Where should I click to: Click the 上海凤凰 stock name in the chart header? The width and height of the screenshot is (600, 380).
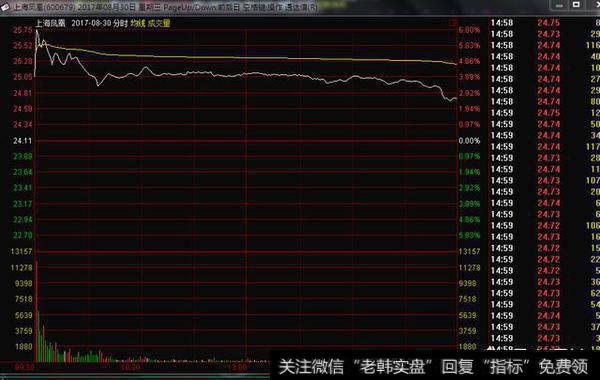tap(51, 23)
